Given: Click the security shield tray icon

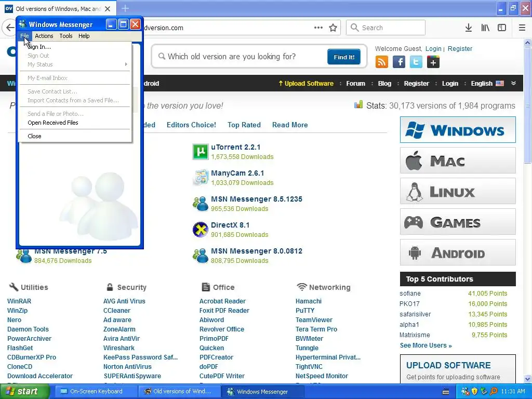Looking at the screenshot, I should (x=475, y=392).
